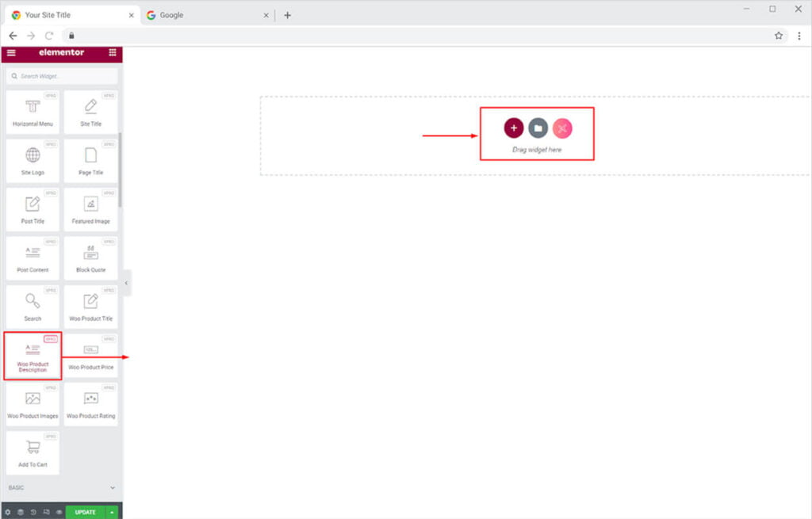Expand the BASIC widgets category
The width and height of the screenshot is (812, 519).
click(61, 487)
